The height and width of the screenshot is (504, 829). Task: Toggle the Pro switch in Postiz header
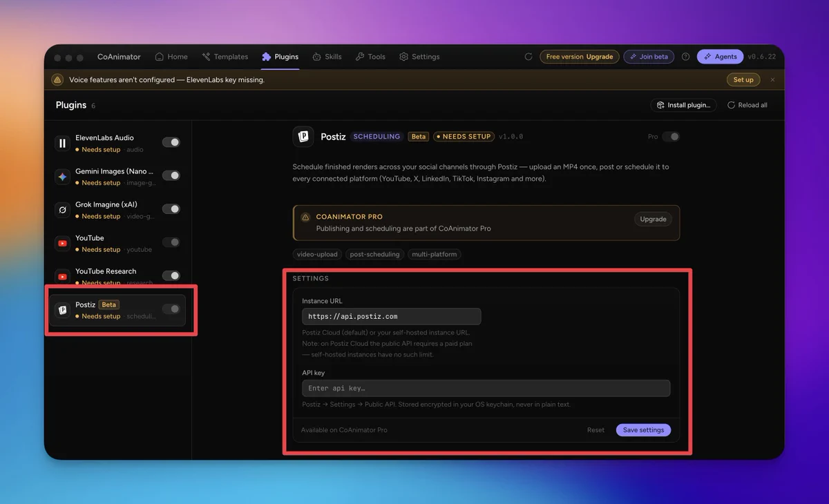671,137
